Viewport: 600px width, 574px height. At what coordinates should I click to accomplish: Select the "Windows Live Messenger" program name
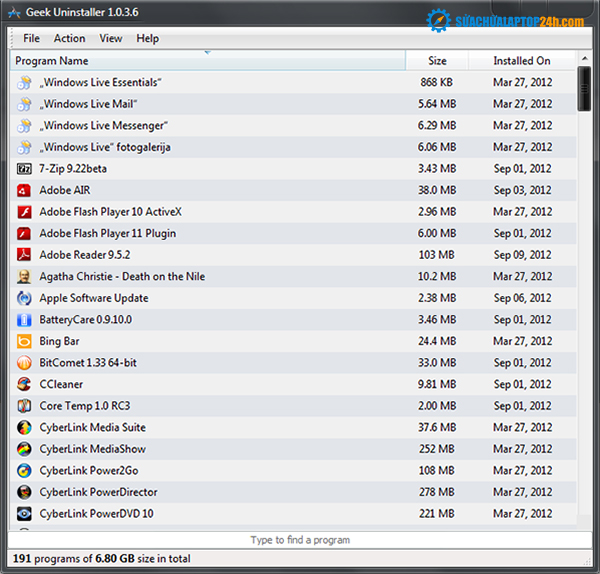103,126
